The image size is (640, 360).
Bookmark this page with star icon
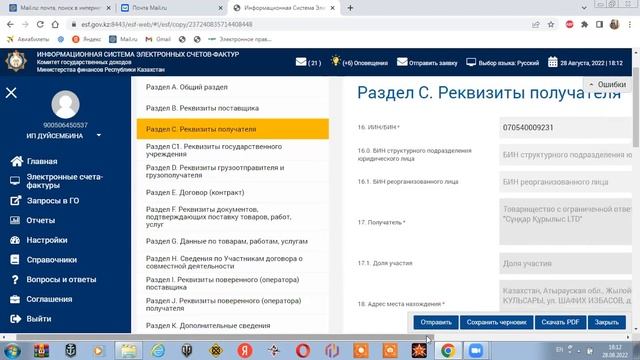[551, 24]
